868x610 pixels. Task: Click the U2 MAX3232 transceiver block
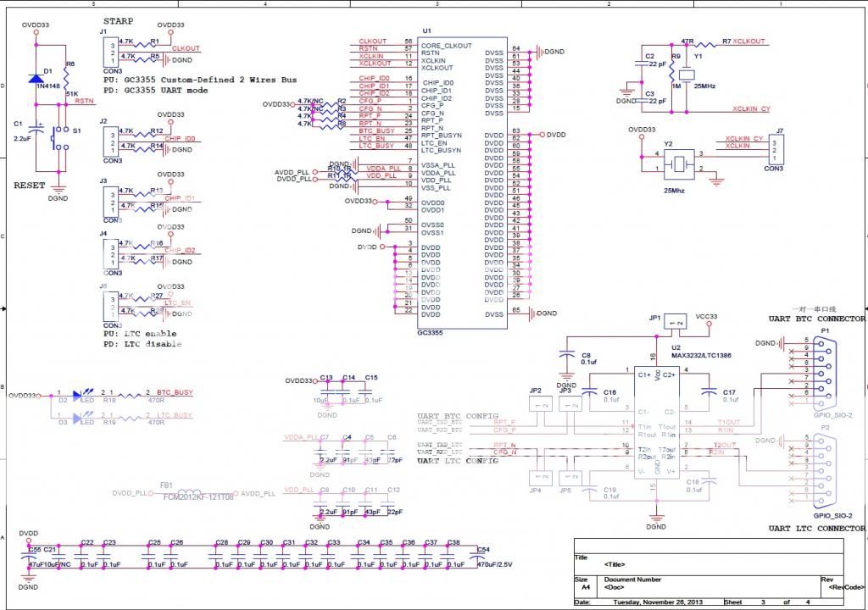coord(654,422)
